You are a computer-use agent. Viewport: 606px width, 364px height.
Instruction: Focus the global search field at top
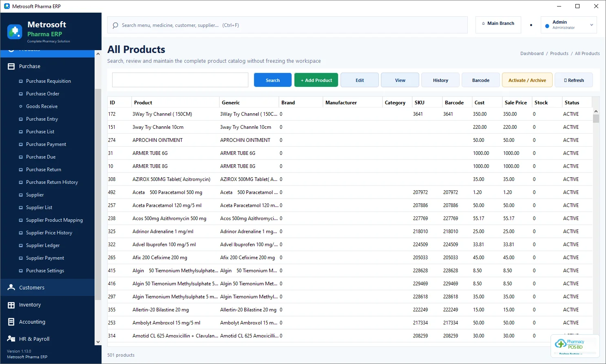point(288,25)
